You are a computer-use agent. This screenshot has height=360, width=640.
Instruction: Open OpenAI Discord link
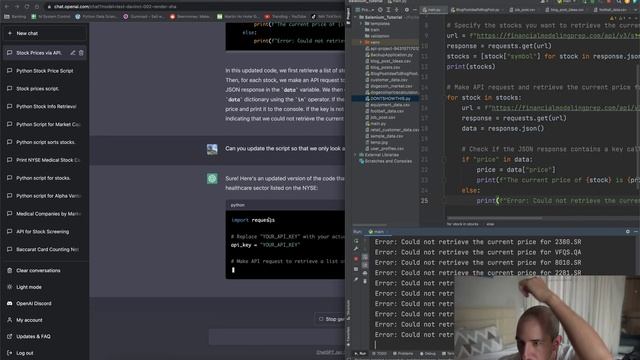click(44, 303)
